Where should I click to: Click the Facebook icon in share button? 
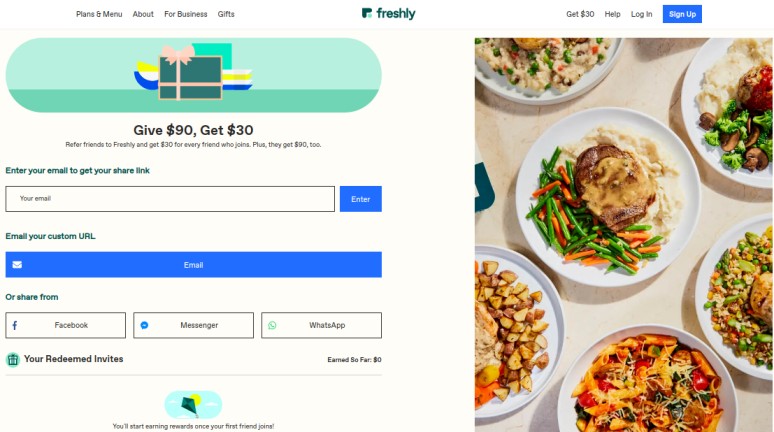[x=15, y=325]
